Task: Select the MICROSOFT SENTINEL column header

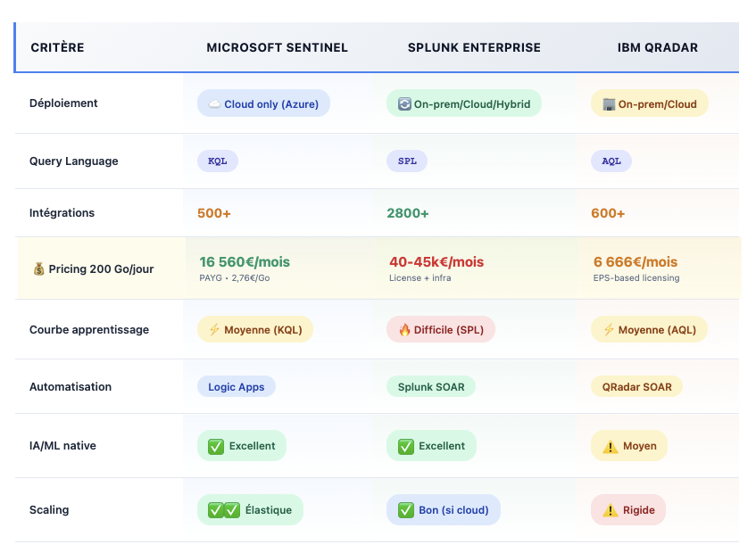Action: (x=278, y=47)
